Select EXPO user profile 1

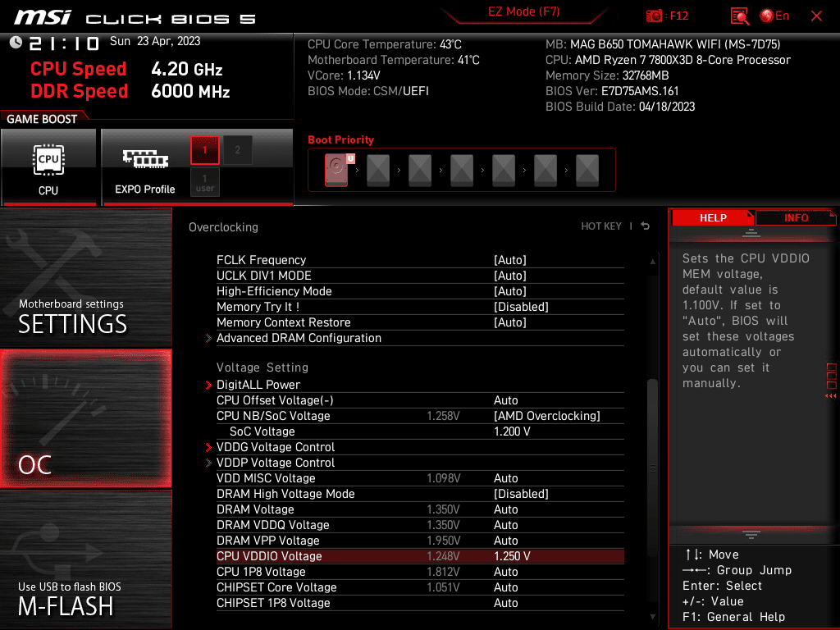pos(204,182)
